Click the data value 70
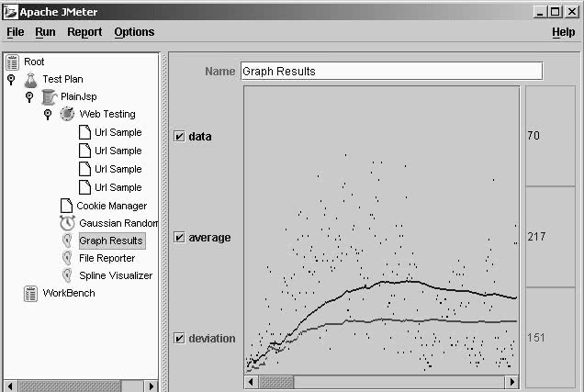The width and height of the screenshot is (584, 392). pyautogui.click(x=533, y=136)
